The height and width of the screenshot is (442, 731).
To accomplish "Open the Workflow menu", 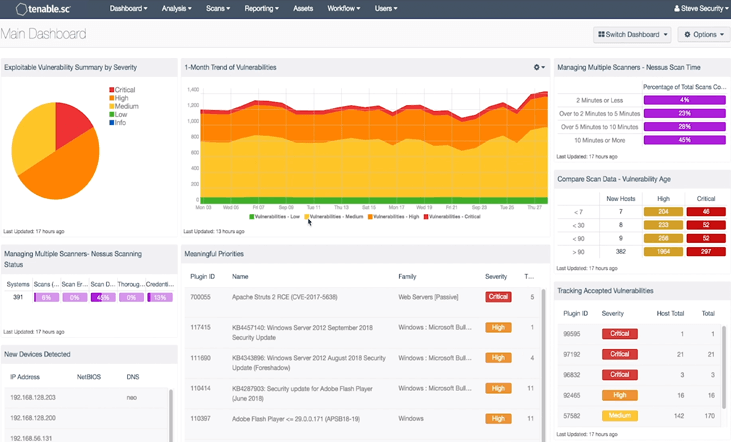I will tap(344, 8).
